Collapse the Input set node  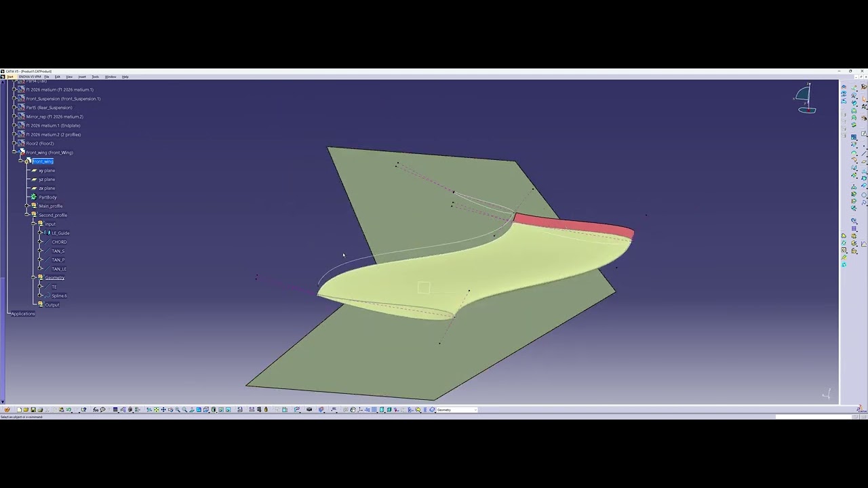coord(33,224)
